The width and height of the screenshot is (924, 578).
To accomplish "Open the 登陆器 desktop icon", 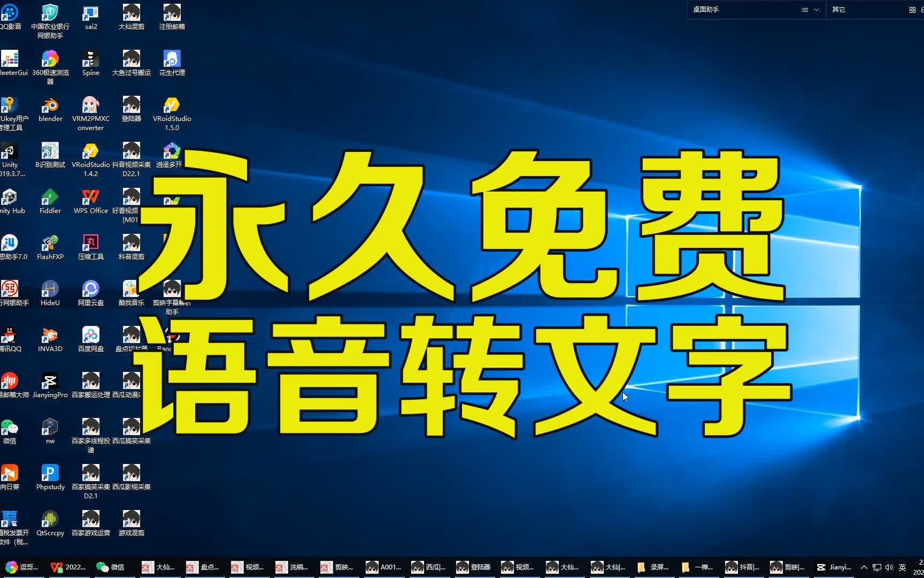I will (132, 110).
